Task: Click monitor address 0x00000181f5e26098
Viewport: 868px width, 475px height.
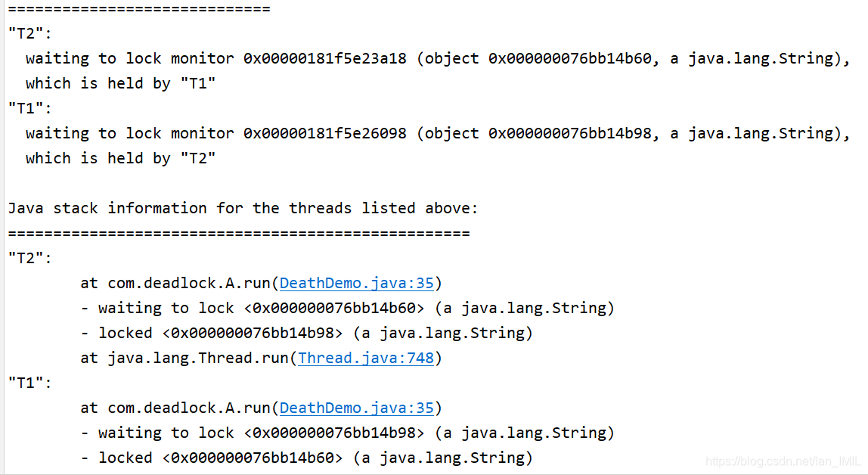Action: click(x=325, y=133)
